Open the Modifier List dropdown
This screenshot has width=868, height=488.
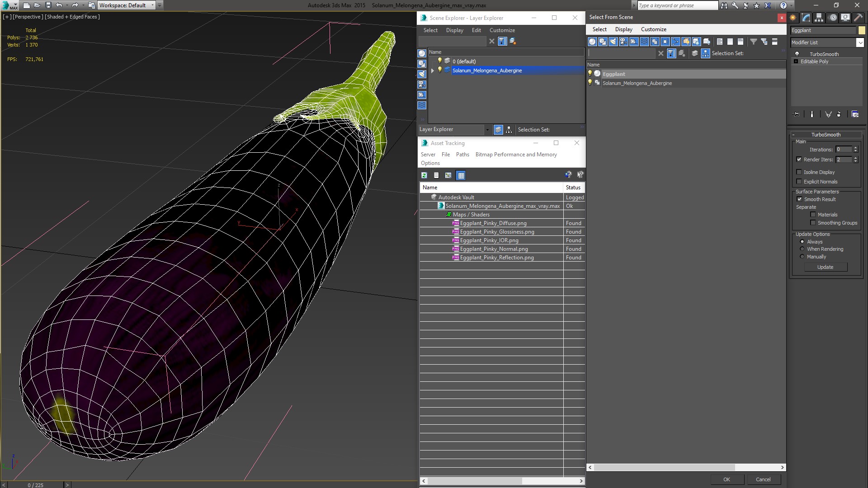coord(859,42)
